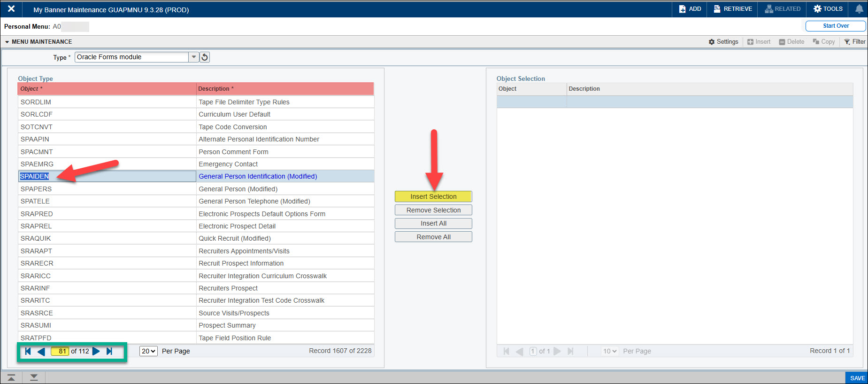Select the SPAAPIN object

[x=107, y=139]
